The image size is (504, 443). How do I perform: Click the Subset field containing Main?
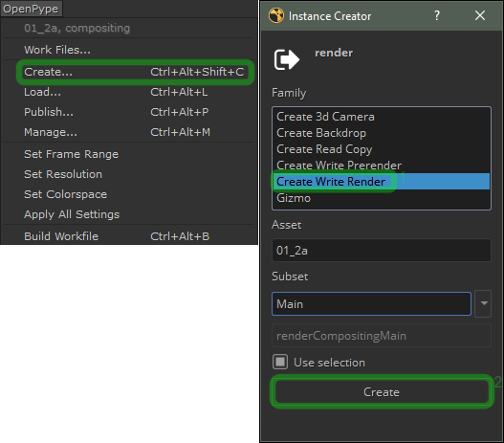371,304
